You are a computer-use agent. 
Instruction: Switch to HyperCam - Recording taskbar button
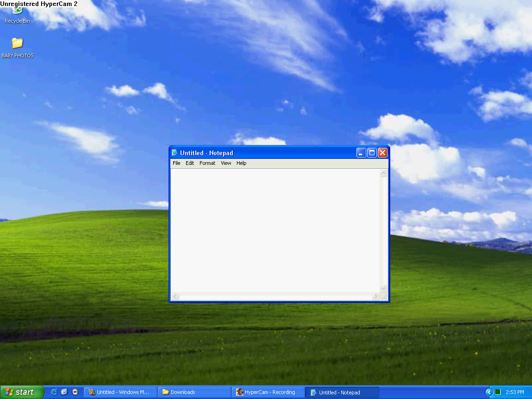coord(268,392)
